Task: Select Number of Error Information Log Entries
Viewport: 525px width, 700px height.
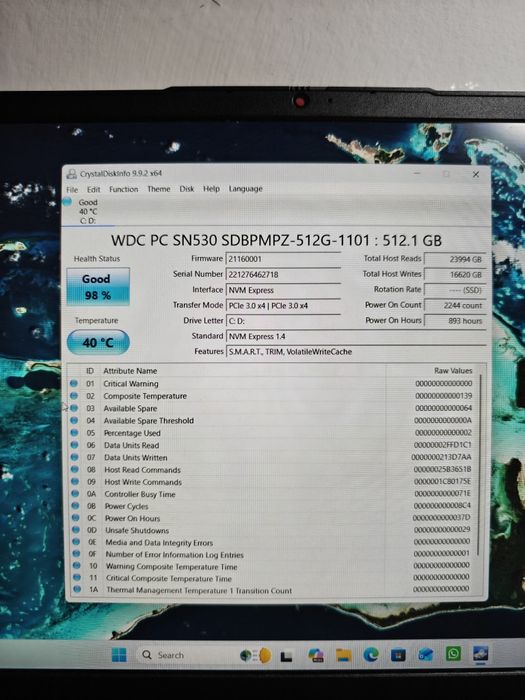Action: tap(175, 555)
